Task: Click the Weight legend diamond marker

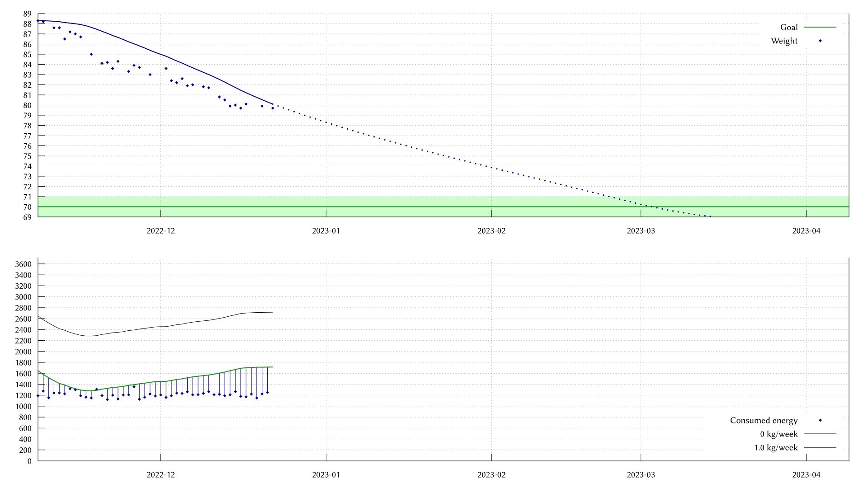Action: [x=820, y=40]
